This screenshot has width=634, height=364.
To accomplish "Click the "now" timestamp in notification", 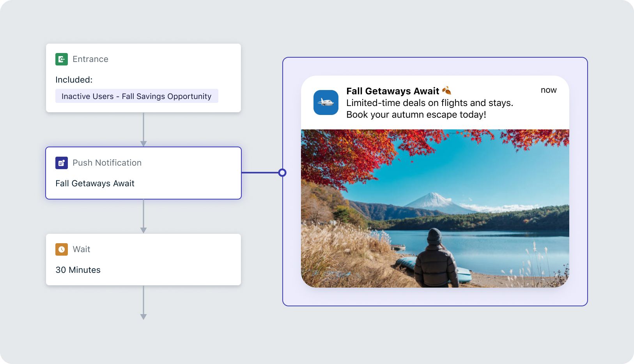I will [x=549, y=90].
